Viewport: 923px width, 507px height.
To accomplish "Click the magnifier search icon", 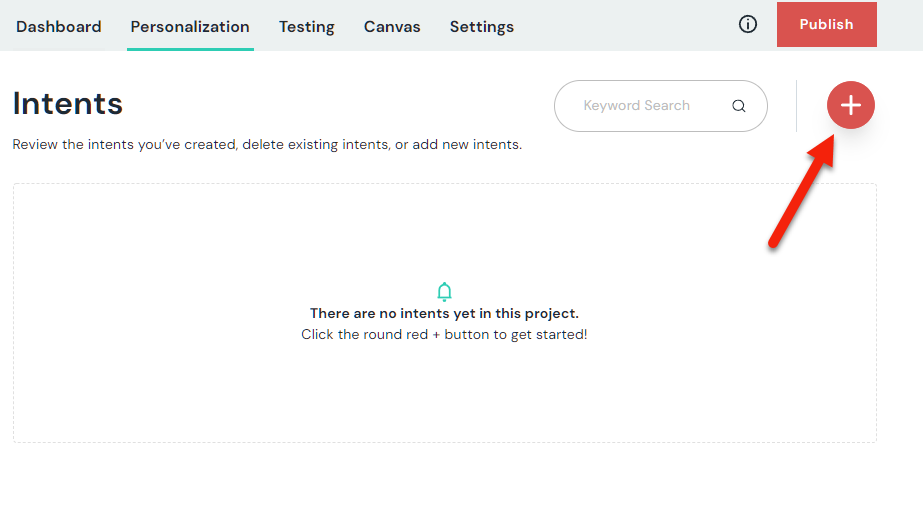I will click(739, 106).
